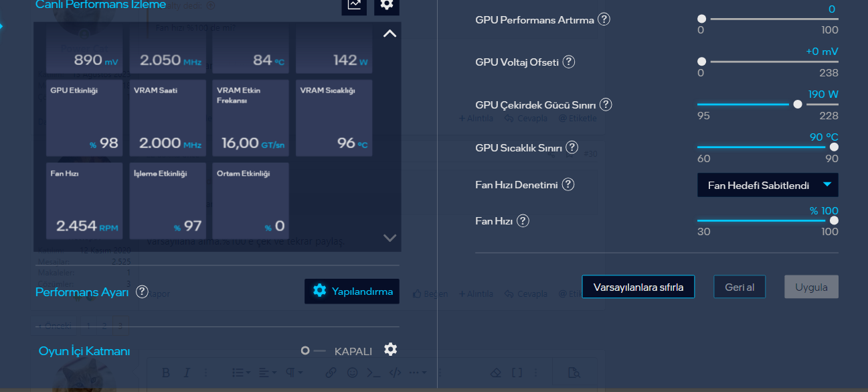Click Alıntıla beside Beğen on forum page
This screenshot has width=868, height=392.
(x=476, y=293)
